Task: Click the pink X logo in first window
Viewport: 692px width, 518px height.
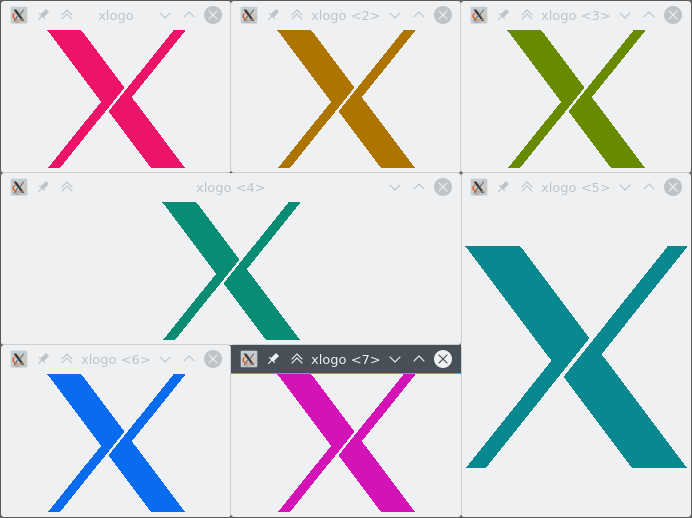Action: click(x=116, y=99)
